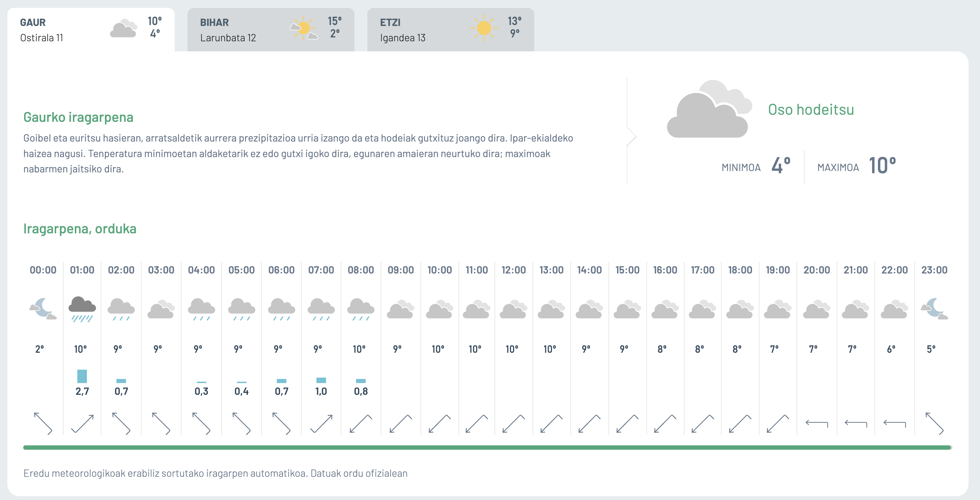Click the 1,0 precipitation bar at 07:00
Screen dimensions: 980x500
[x=321, y=380]
